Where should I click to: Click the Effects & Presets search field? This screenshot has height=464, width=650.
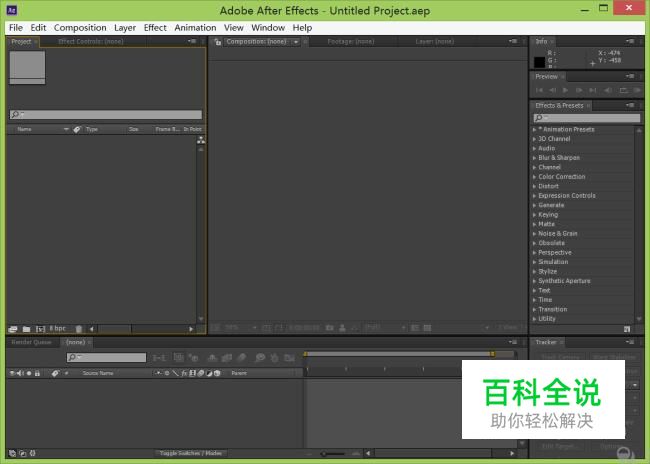pyautogui.click(x=587, y=118)
